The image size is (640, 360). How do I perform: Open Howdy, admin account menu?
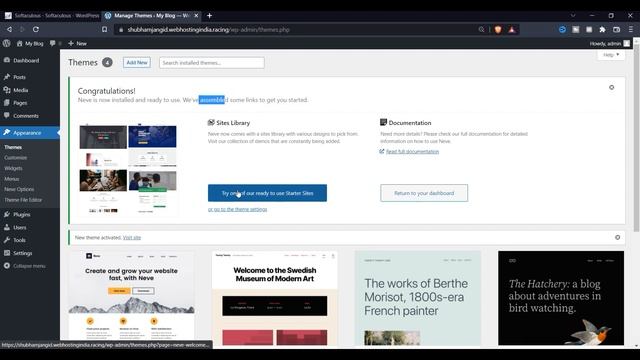pos(609,43)
